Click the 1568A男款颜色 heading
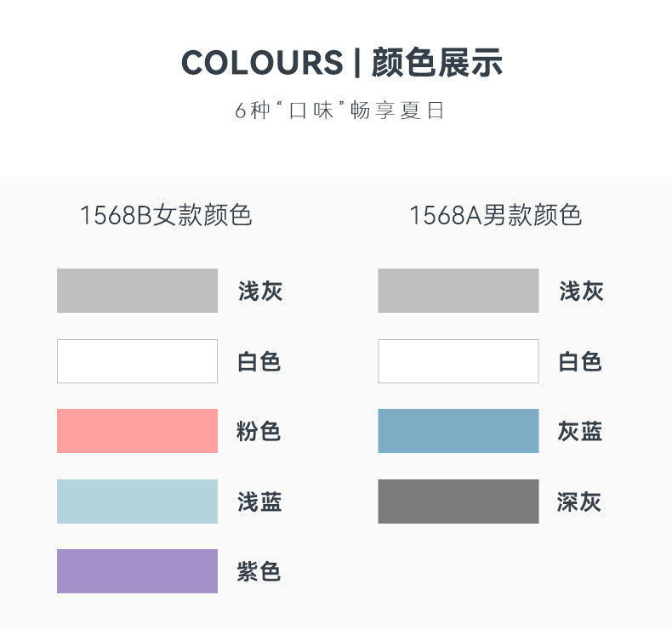This screenshot has height=629, width=672. click(495, 216)
